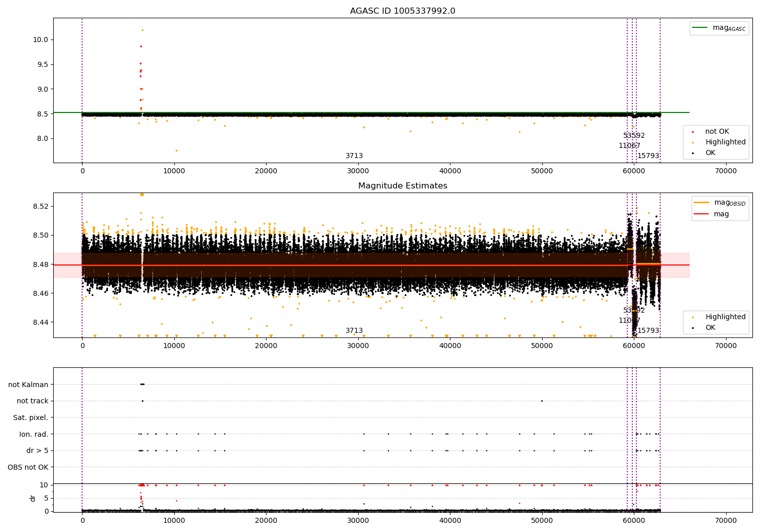
Task: Click the 9.5 y-axis tick in top plot
Action: pyautogui.click(x=43, y=65)
